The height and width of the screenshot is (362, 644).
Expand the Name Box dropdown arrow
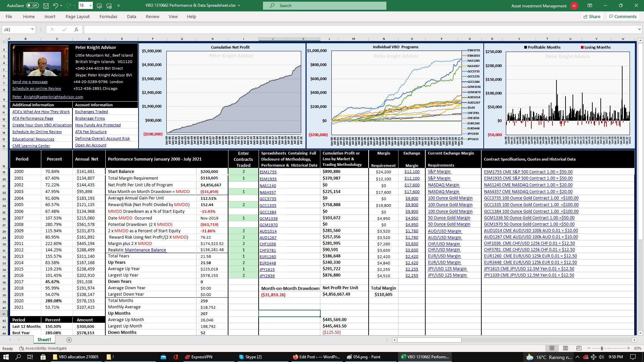pos(32,29)
